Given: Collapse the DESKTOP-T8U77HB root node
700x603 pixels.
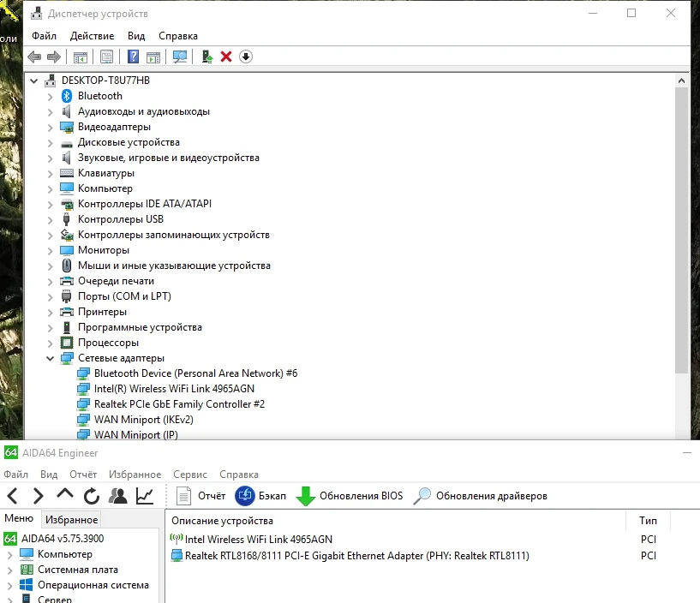Looking at the screenshot, I should (34, 81).
